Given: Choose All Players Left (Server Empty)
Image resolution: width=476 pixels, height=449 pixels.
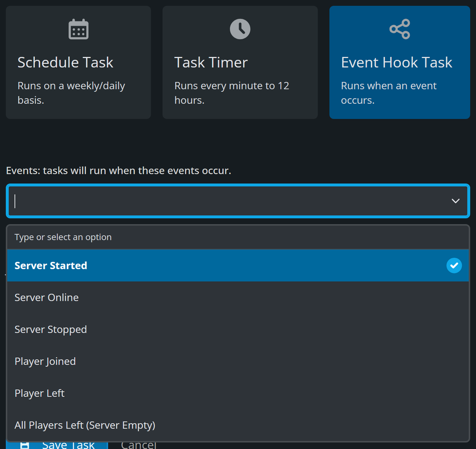Looking at the screenshot, I should 238,425.
